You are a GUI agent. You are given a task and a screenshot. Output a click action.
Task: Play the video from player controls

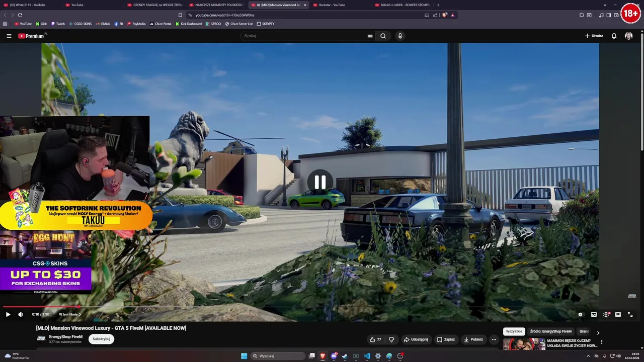(x=8, y=314)
